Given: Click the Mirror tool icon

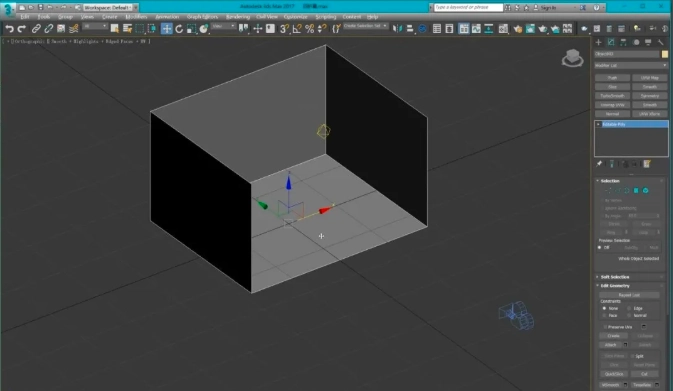Looking at the screenshot, I should point(397,29).
